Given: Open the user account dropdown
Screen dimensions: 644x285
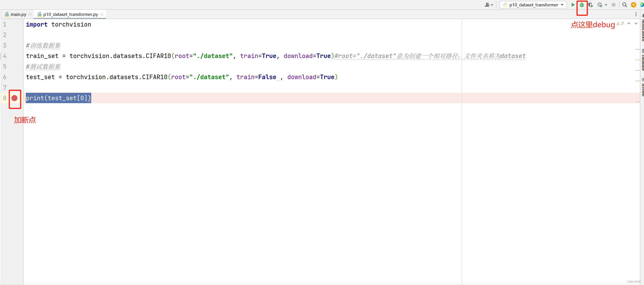Looking at the screenshot, I should [489, 5].
